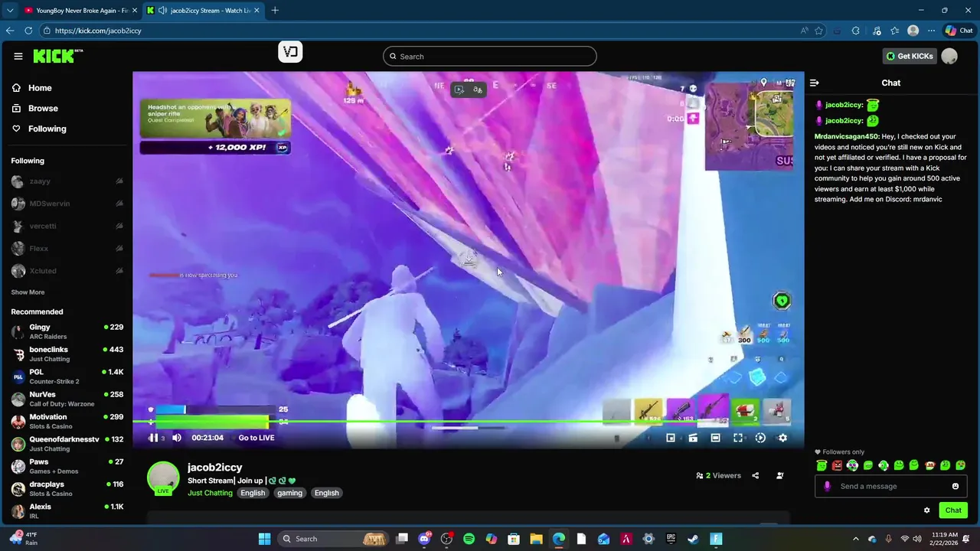Create a clip with the clapperboard icon

pyautogui.click(x=693, y=438)
